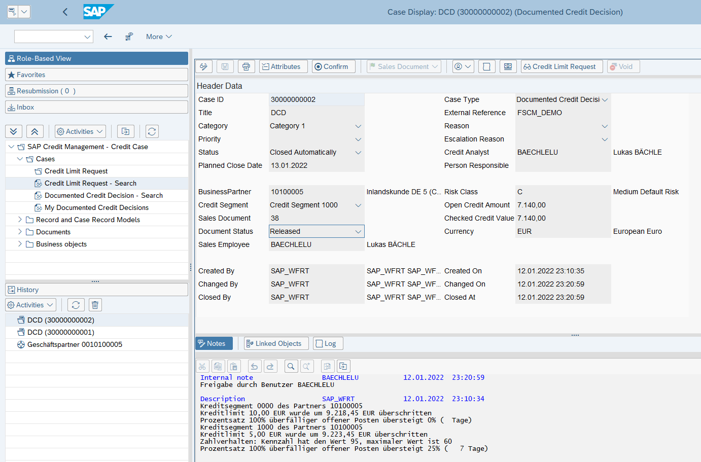The image size is (701, 462).
Task: Open the Document Status dropdown
Action: [x=358, y=232]
